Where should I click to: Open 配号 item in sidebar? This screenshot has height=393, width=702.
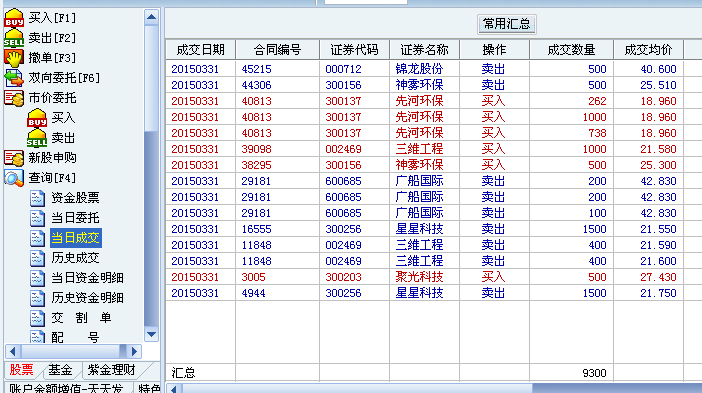tap(75, 337)
